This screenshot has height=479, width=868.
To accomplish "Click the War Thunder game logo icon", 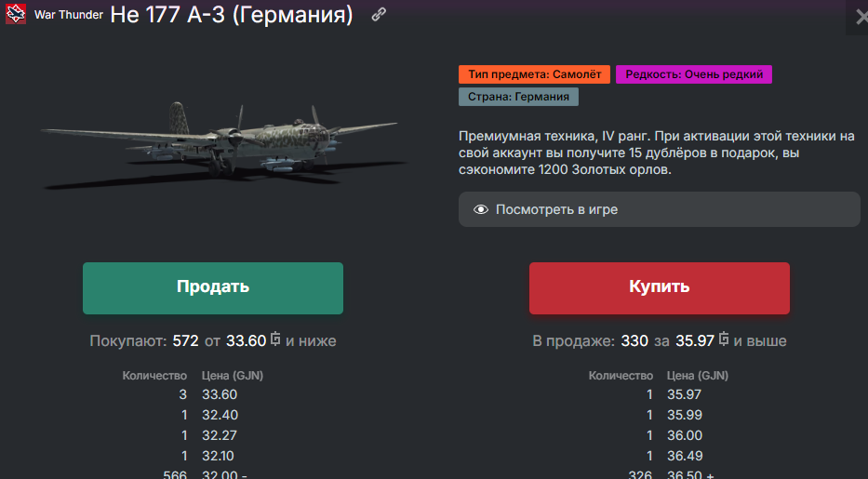I will (x=16, y=14).
